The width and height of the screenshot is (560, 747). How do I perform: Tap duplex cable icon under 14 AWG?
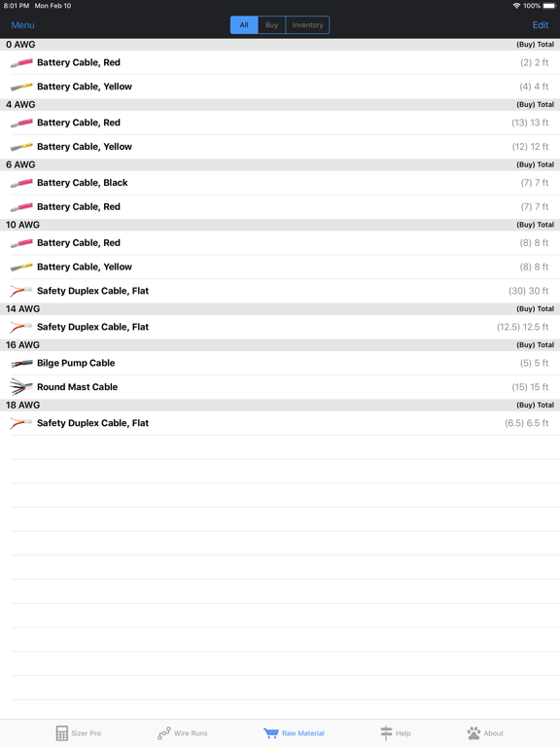pyautogui.click(x=21, y=327)
